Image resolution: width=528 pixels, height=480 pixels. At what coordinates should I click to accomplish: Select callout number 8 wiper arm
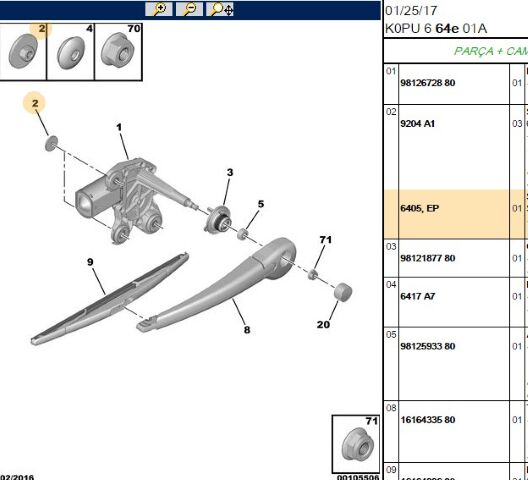247,330
